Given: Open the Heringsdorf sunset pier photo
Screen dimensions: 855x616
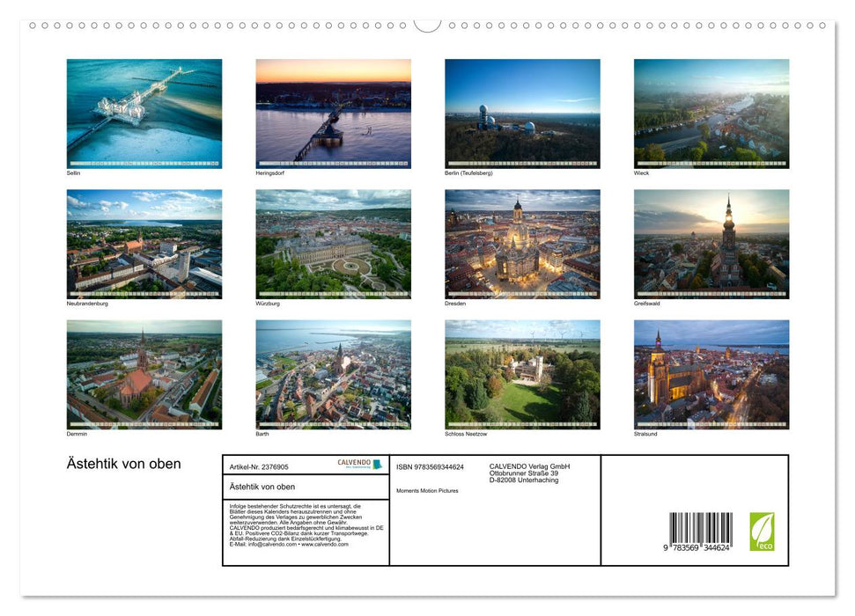Looking at the screenshot, I should click(333, 114).
